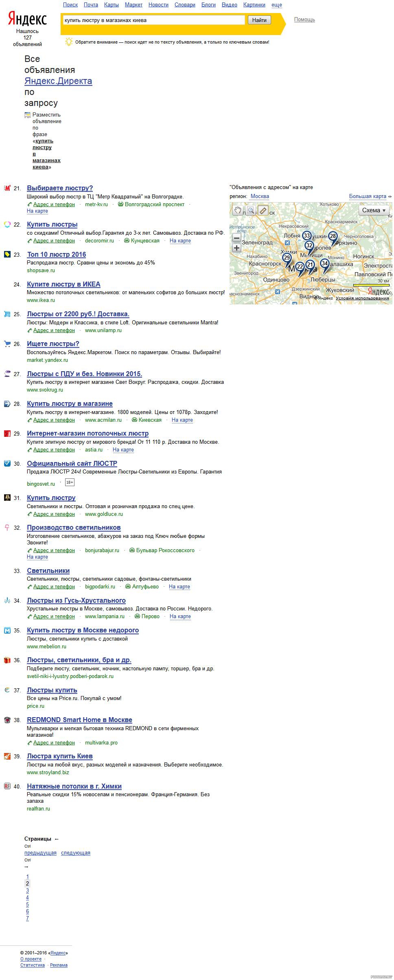
Task: Open the "Условия использования" link on the map
Action: point(362,298)
